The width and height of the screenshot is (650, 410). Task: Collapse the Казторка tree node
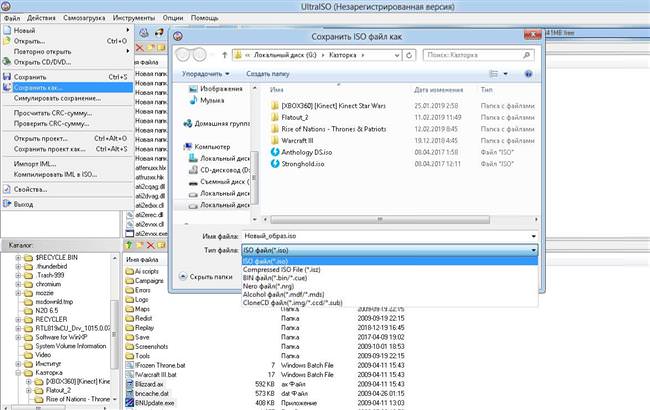[18, 373]
